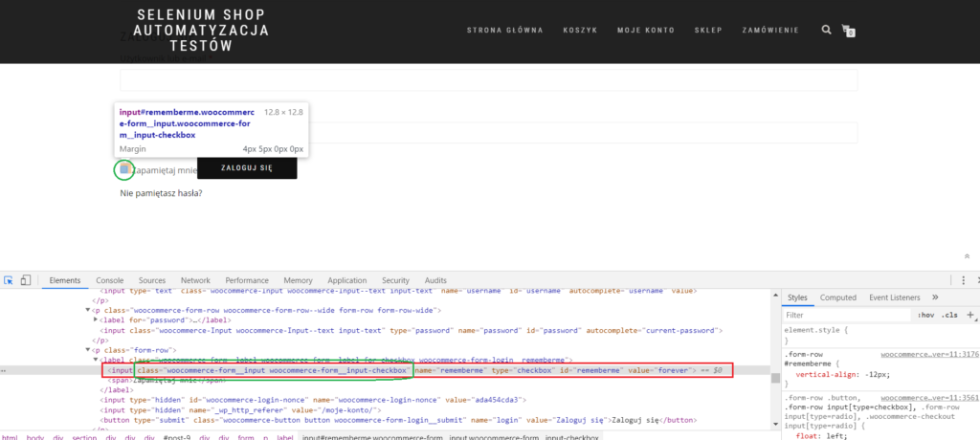Open the Network tab in DevTools
The width and height of the screenshot is (980, 440).
pyautogui.click(x=195, y=280)
